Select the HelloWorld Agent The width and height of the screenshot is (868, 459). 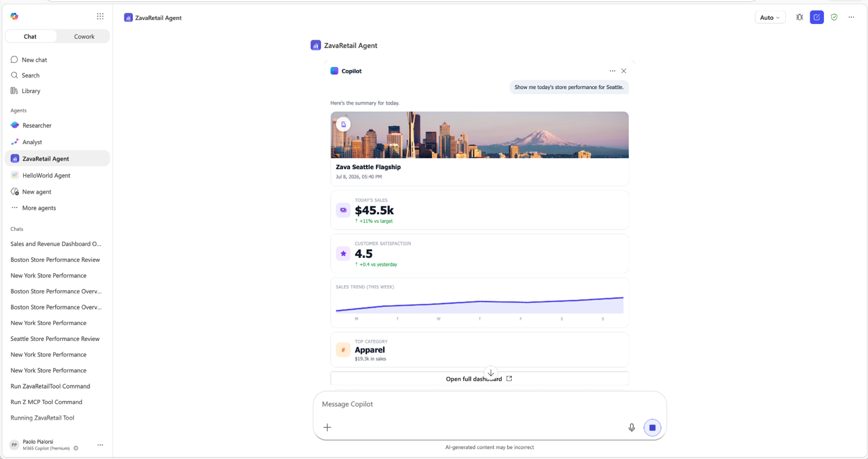57,175
